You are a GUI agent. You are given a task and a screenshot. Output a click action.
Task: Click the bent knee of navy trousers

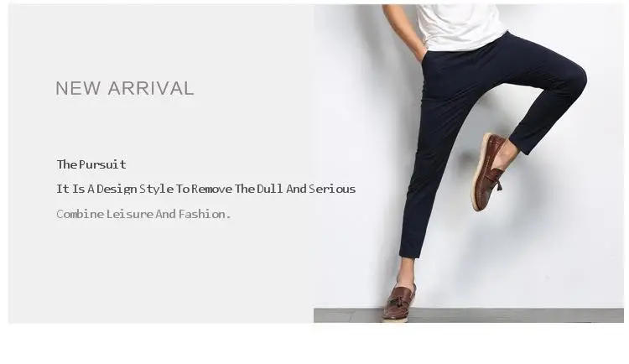[x=574, y=78]
